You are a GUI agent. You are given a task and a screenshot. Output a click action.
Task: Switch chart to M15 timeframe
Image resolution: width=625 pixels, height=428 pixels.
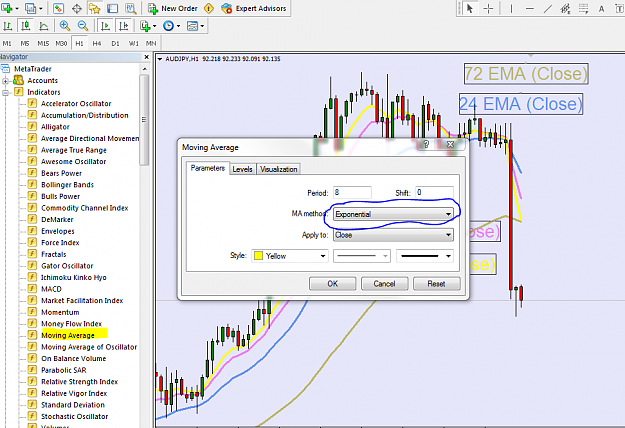(43, 43)
